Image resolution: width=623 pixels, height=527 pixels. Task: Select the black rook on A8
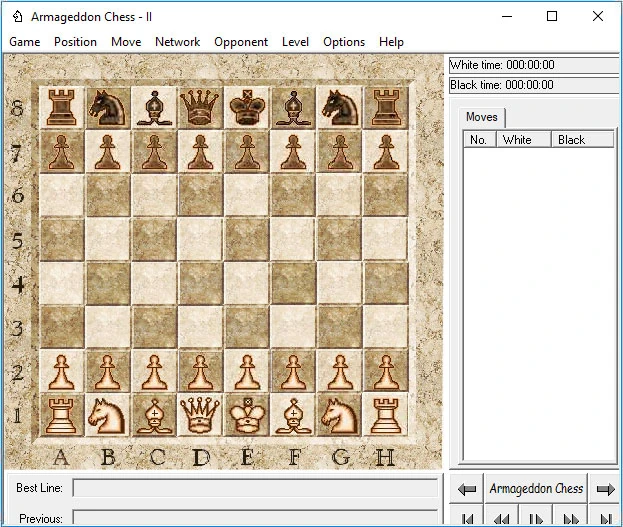tap(62, 107)
